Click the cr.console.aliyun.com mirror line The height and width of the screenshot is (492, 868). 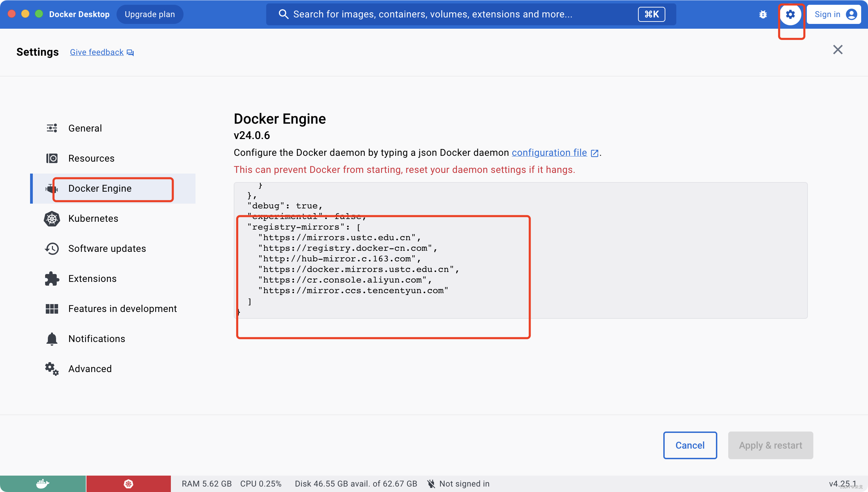click(345, 280)
